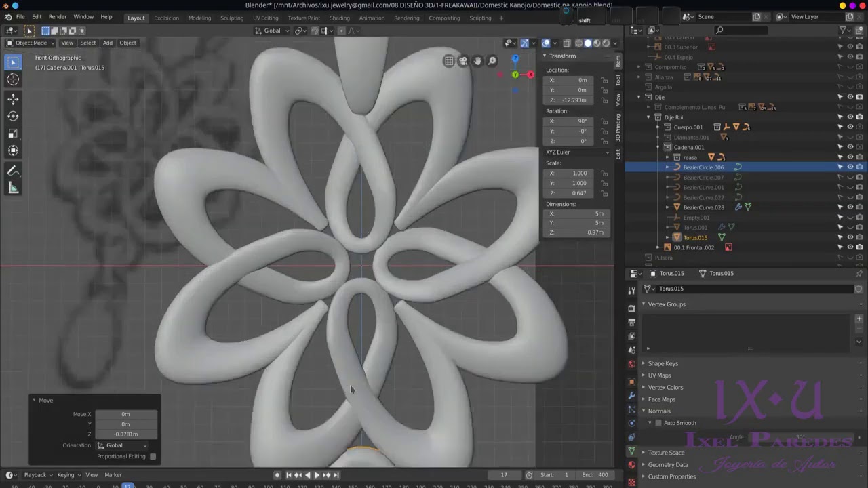This screenshot has height=488, width=868.
Task: Switch to rendered viewport shading
Action: coord(606,43)
